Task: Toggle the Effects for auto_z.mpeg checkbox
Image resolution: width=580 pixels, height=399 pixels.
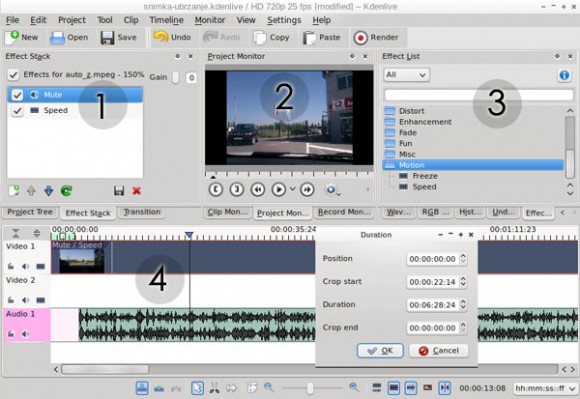Action: tap(13, 75)
